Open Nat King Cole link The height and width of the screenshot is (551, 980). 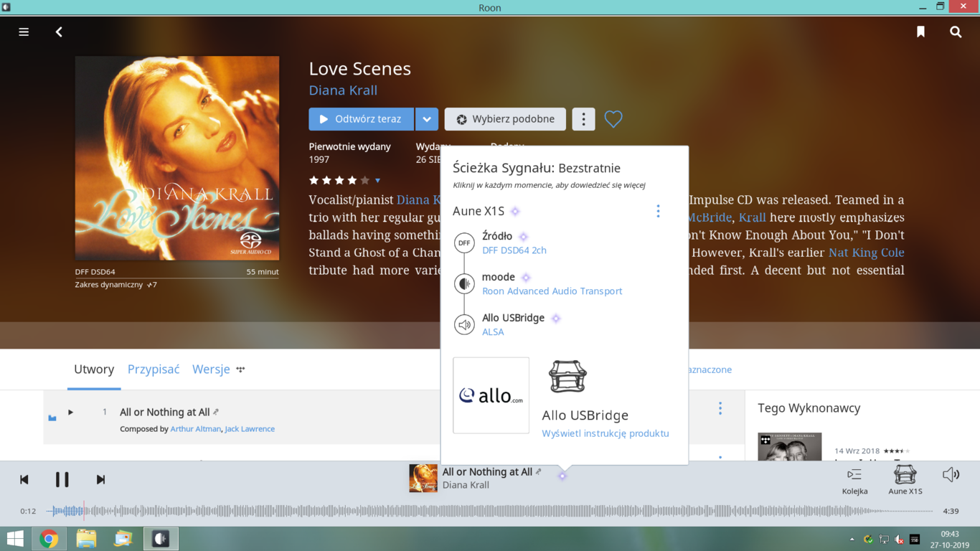[867, 253]
